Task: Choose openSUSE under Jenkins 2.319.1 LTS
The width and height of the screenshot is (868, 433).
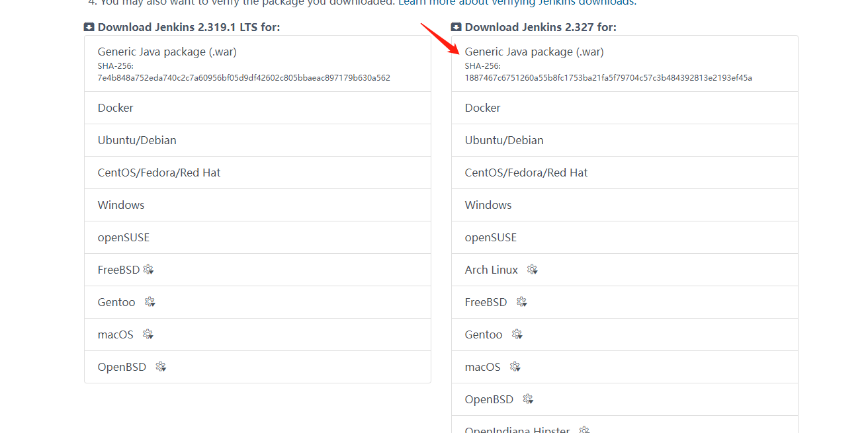Action: pyautogui.click(x=257, y=237)
